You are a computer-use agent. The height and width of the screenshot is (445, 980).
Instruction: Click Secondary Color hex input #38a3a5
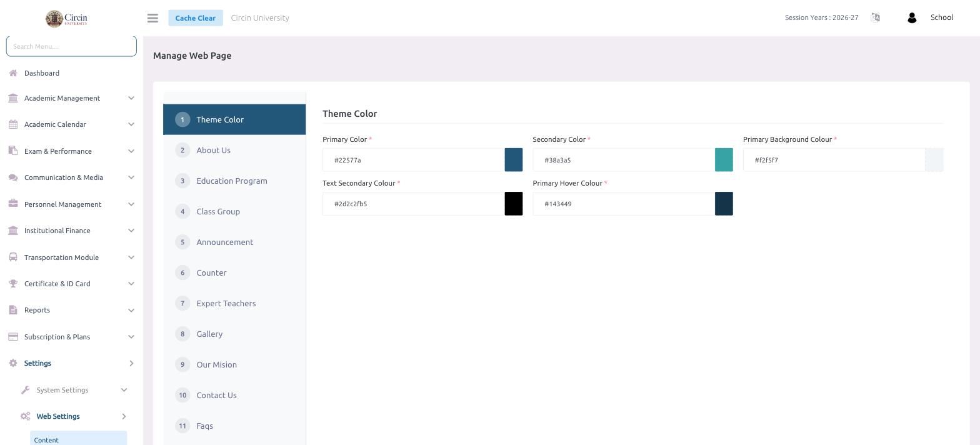624,160
